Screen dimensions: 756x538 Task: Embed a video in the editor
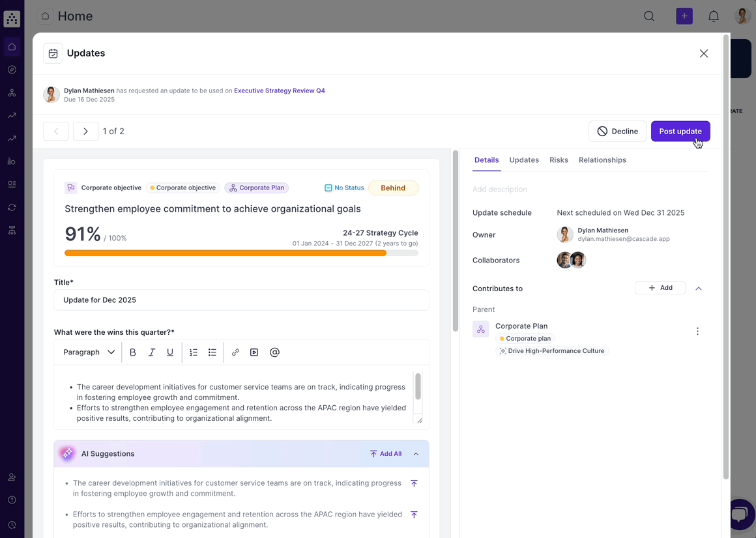pyautogui.click(x=254, y=352)
